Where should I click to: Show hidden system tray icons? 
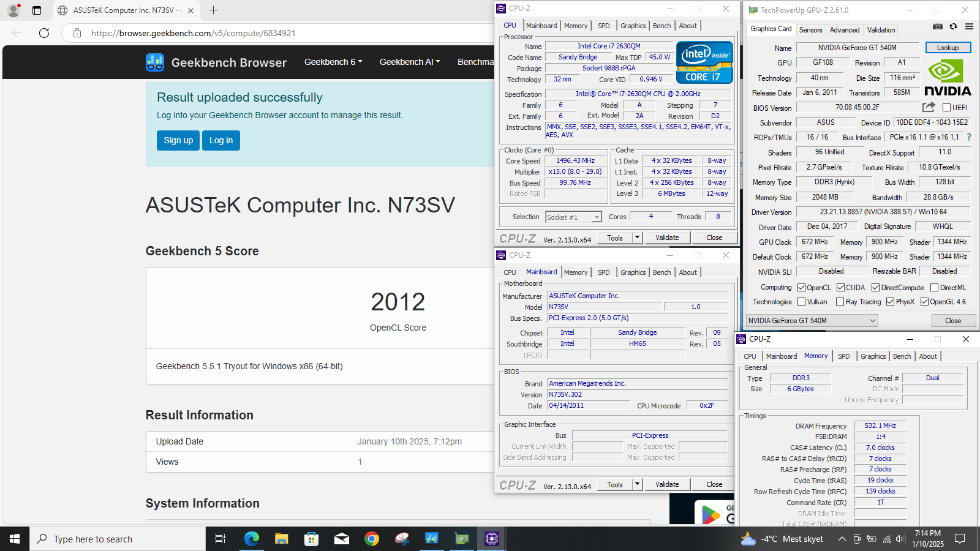click(842, 539)
